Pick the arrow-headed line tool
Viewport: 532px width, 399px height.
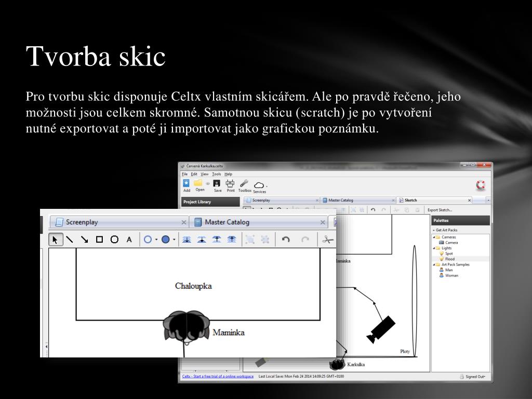click(x=85, y=240)
